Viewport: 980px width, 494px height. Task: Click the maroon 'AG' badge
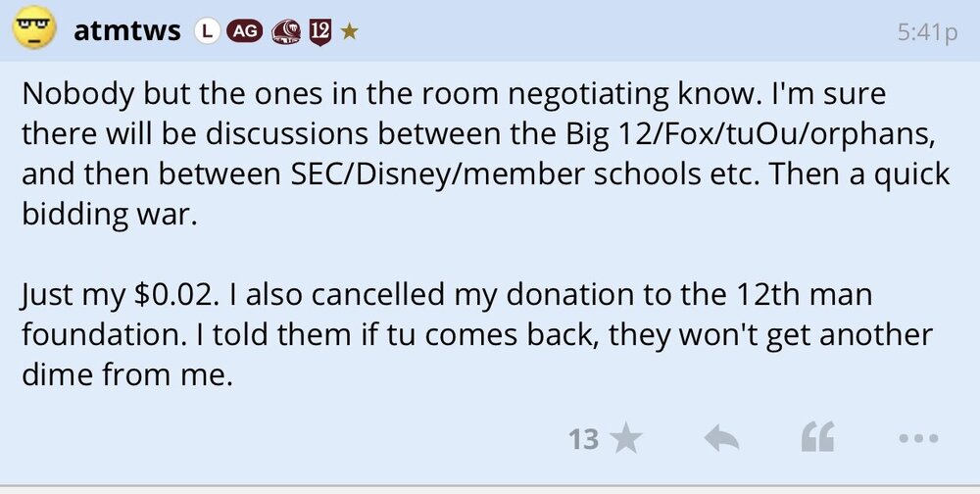[244, 31]
